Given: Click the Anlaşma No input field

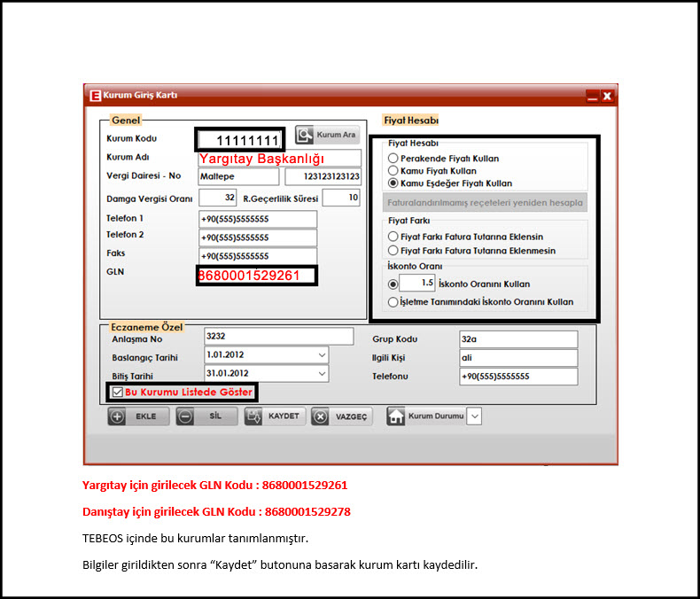Looking at the screenshot, I should tap(277, 338).
